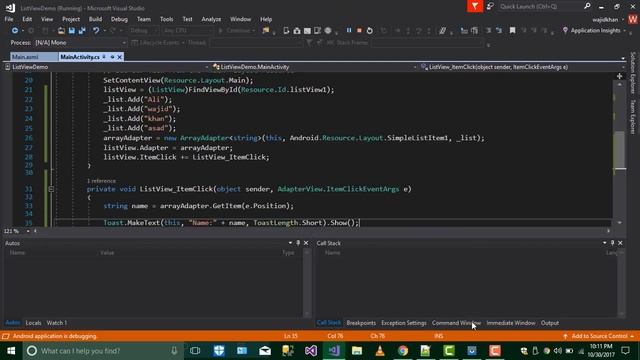
Task: Click the editor split-window plus handle
Action: pyautogui.click(x=620, y=76)
